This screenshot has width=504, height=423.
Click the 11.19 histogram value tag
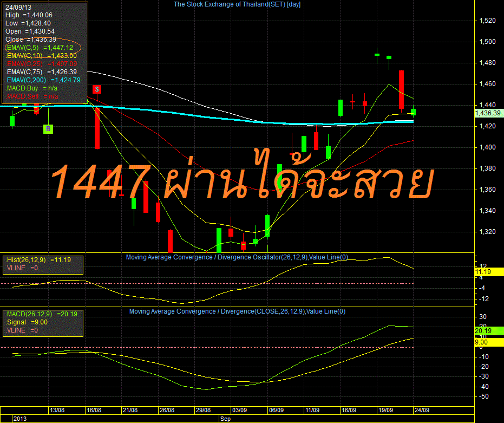click(489, 272)
